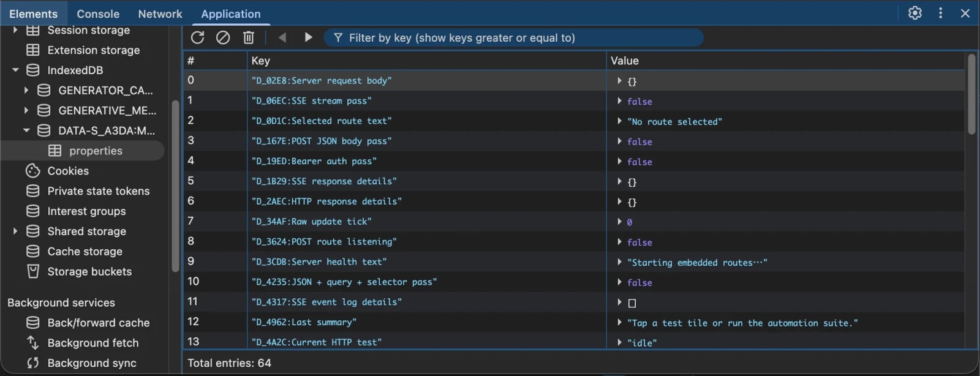The width and height of the screenshot is (980, 376).
Task: Click value "Starting embedded routes…"
Action: tap(697, 263)
